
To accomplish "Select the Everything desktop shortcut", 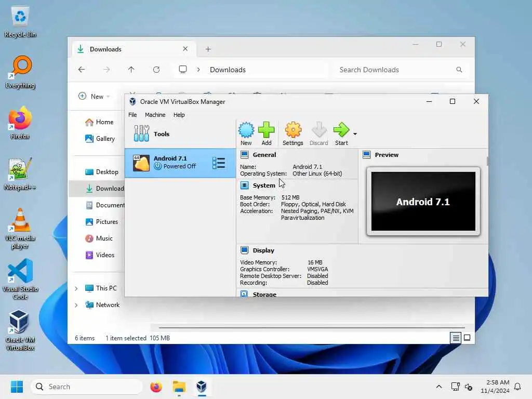I will (x=20, y=72).
